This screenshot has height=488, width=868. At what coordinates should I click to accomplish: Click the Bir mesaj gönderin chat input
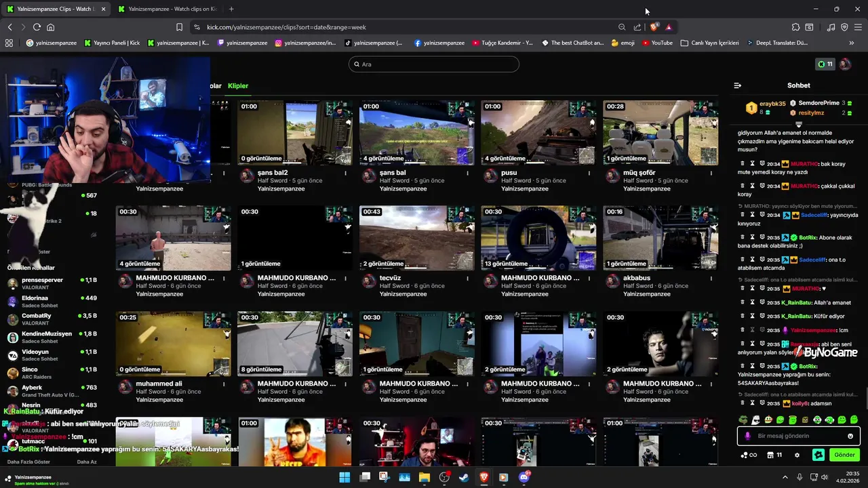pyautogui.click(x=799, y=436)
